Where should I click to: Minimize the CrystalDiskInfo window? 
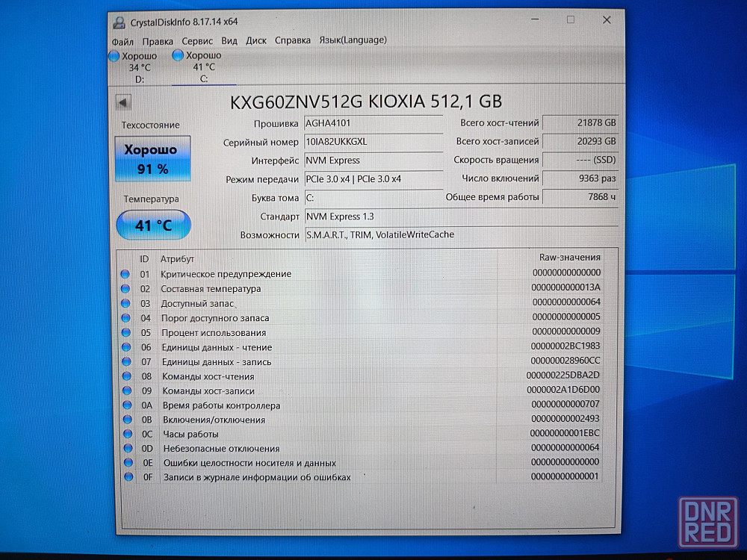[535, 19]
